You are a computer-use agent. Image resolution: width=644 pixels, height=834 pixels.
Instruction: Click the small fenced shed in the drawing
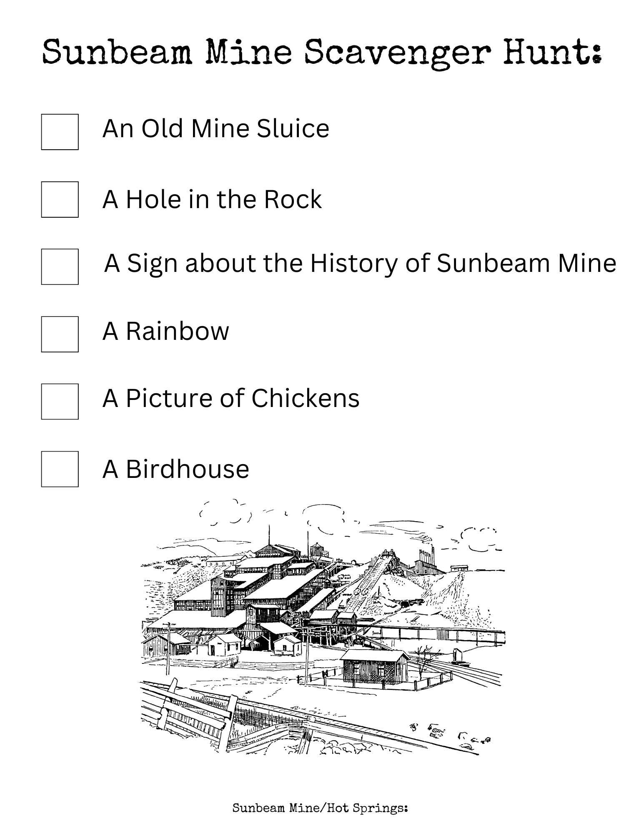pyautogui.click(x=374, y=666)
